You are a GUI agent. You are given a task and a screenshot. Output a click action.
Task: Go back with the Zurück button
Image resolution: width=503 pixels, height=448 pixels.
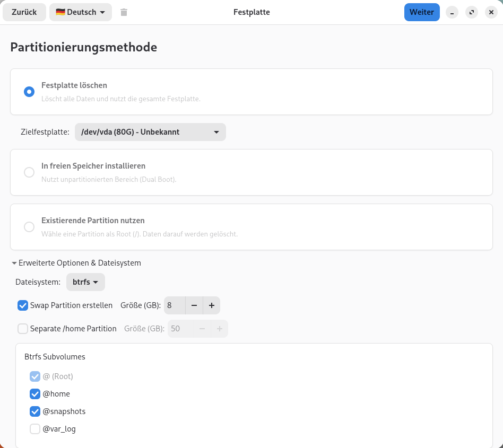coord(24,12)
